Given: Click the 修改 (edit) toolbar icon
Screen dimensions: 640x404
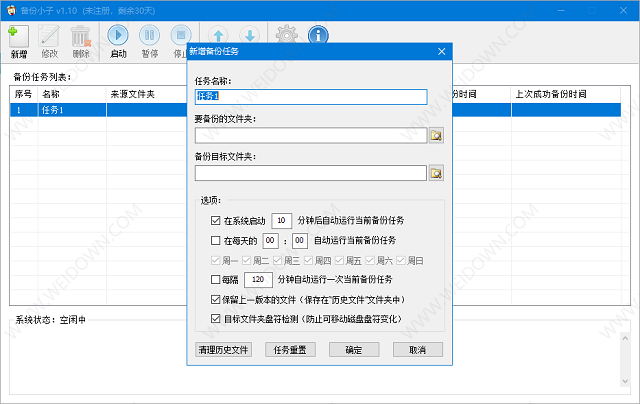Looking at the screenshot, I should pos(49,36).
